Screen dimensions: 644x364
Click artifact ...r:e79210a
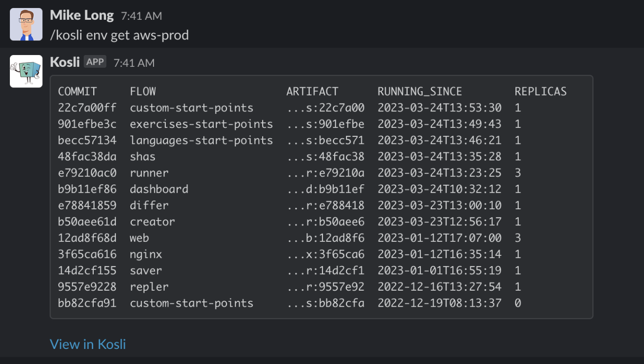[x=325, y=173]
